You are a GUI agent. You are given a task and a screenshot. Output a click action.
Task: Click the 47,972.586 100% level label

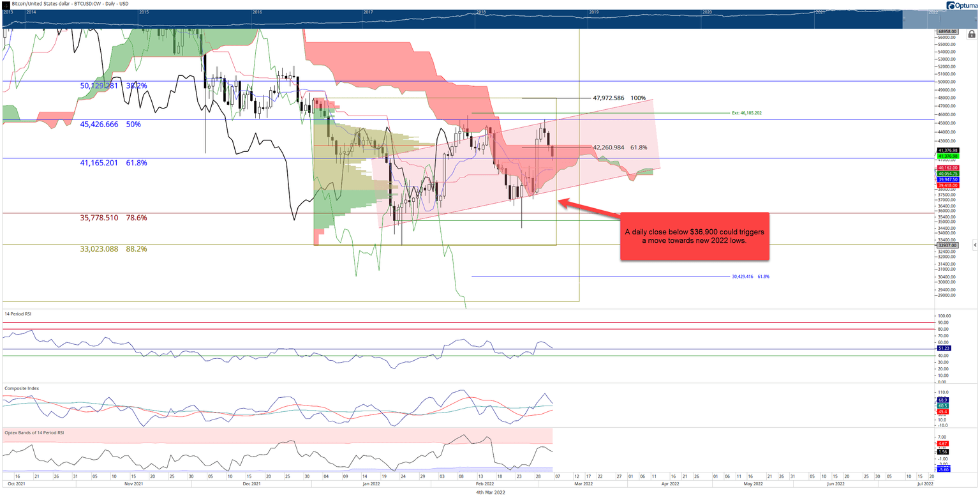(x=619, y=98)
